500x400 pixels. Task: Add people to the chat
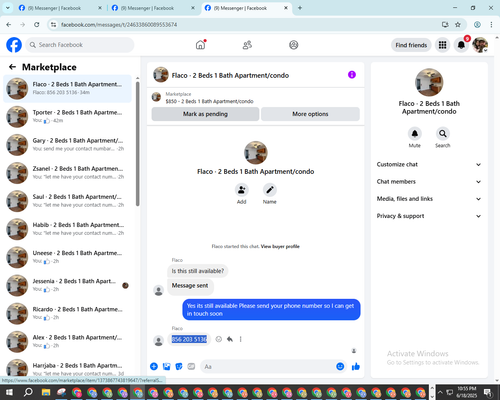pos(242,190)
